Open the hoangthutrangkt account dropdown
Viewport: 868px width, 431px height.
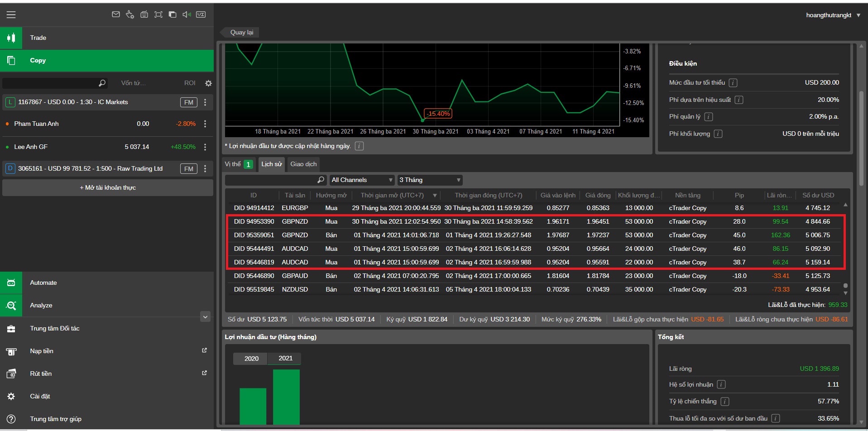click(833, 15)
